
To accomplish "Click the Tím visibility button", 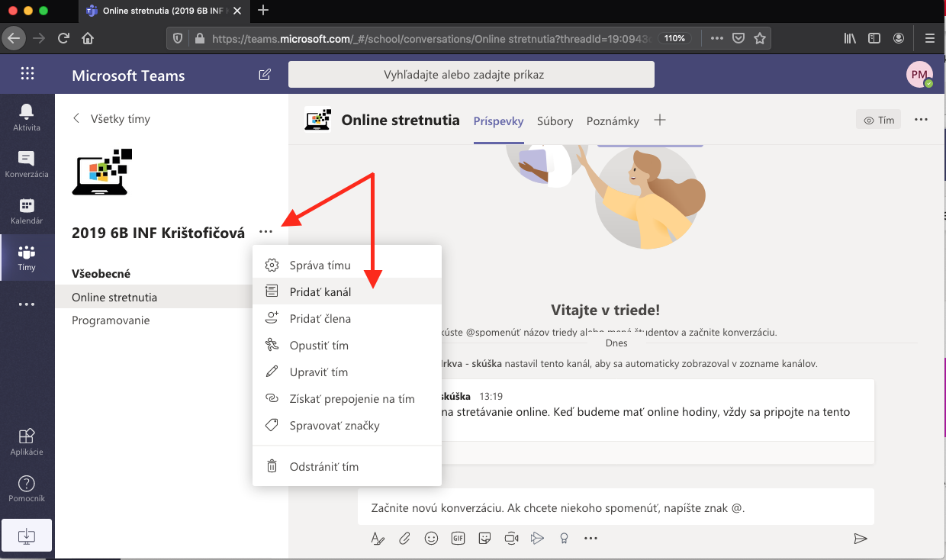I will [879, 120].
